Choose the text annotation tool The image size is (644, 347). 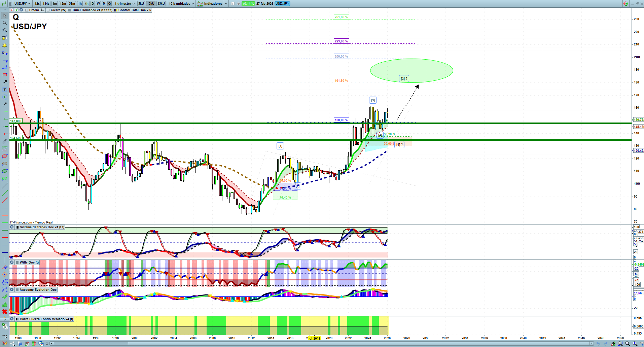5,90
